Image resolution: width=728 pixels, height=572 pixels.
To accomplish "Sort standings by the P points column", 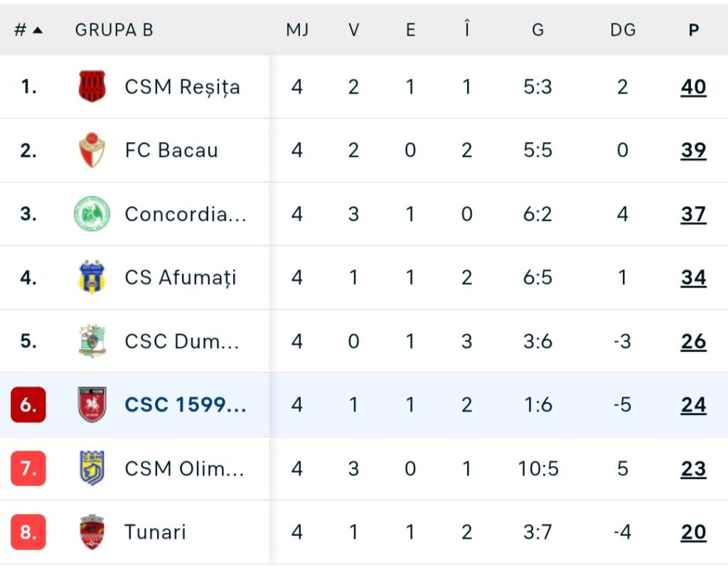I will (693, 30).
